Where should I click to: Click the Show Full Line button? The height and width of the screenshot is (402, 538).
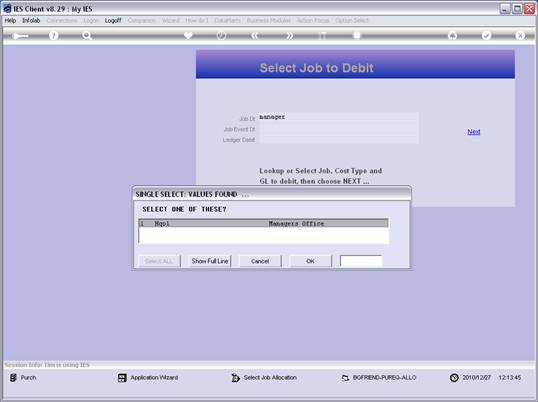(x=210, y=261)
